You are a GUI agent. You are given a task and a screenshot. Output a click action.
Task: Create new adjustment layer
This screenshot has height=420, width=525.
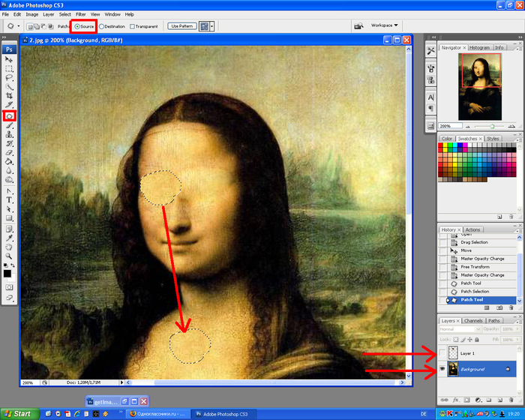click(x=478, y=400)
